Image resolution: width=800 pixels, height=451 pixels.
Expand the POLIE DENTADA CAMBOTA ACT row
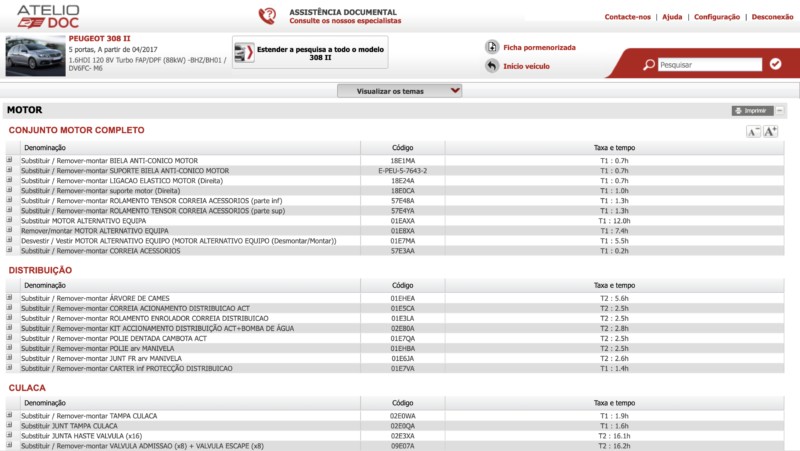click(9, 338)
